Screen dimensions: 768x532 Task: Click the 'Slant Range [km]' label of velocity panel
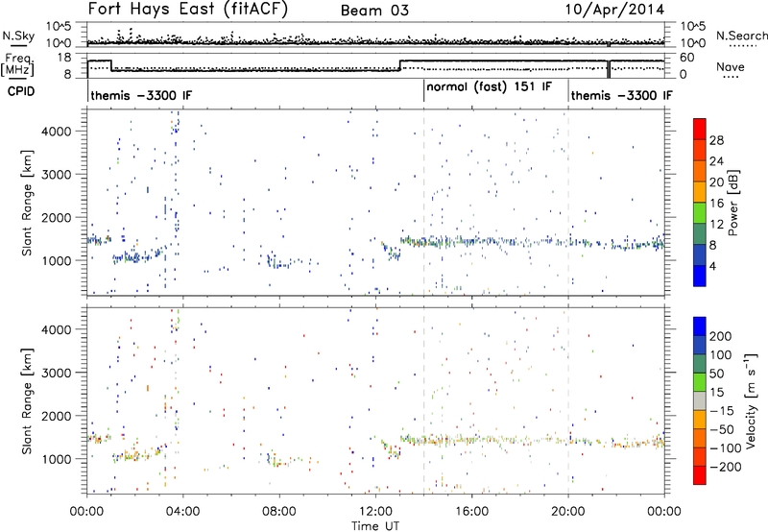tap(27, 401)
